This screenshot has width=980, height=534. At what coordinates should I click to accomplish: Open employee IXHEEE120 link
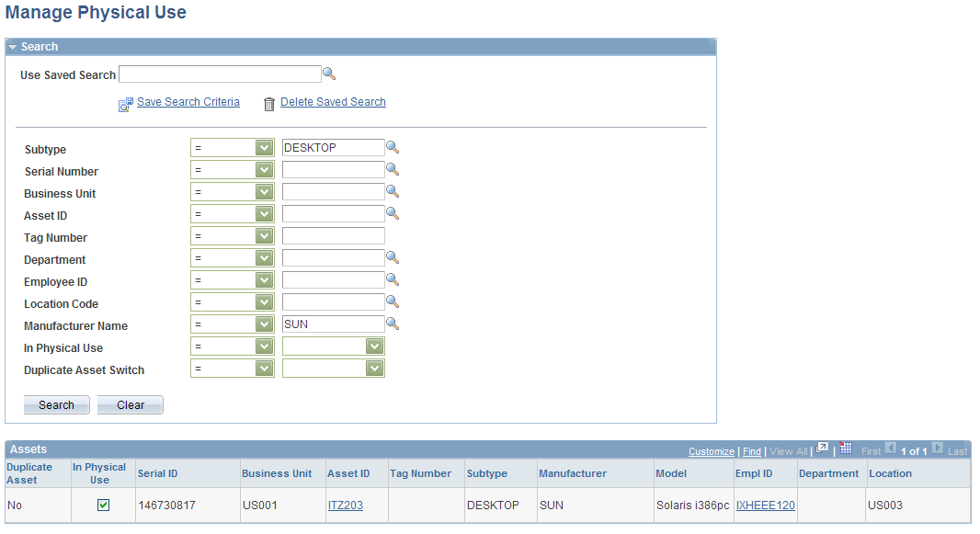pyautogui.click(x=766, y=506)
